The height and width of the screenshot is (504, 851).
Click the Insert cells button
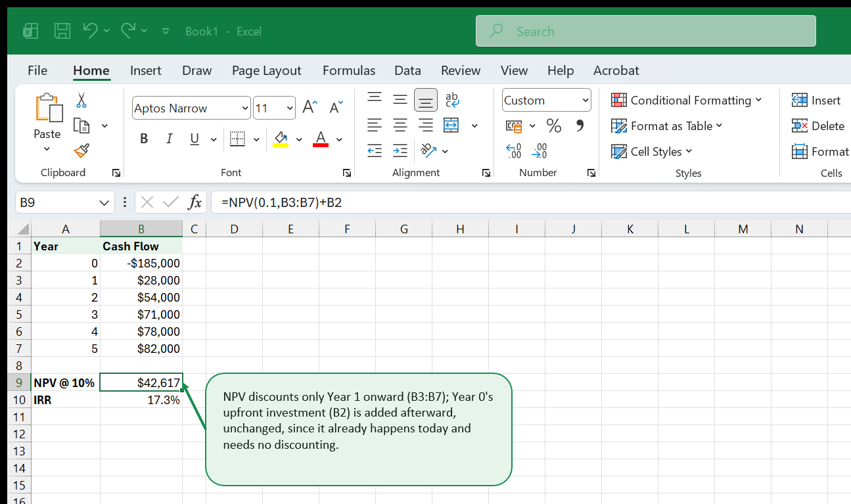pyautogui.click(x=816, y=100)
